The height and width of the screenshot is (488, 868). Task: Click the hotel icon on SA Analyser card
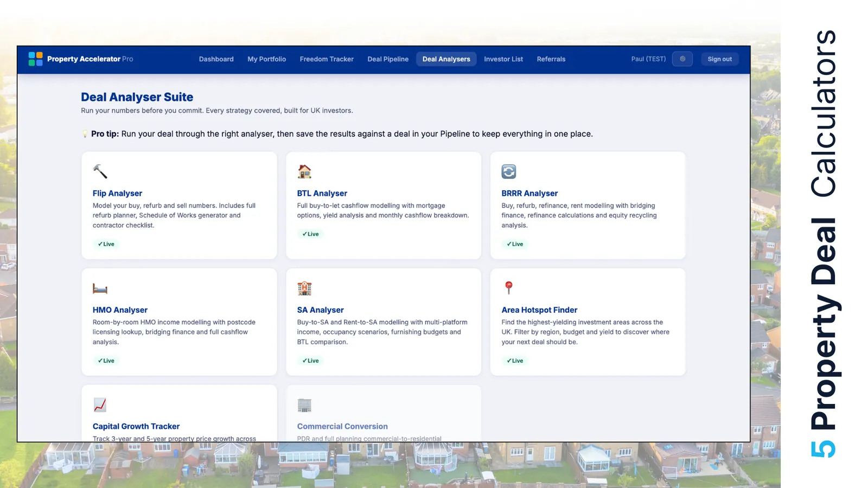click(x=304, y=288)
